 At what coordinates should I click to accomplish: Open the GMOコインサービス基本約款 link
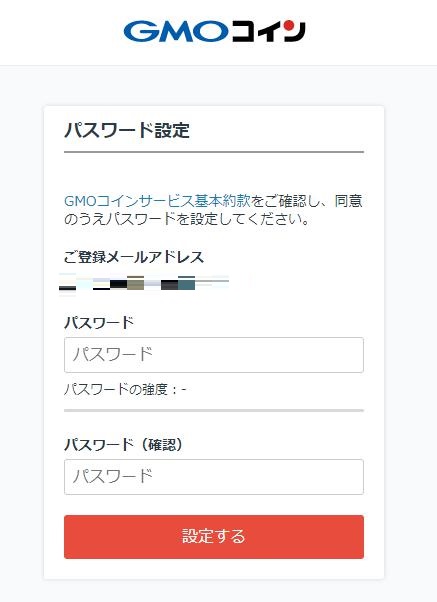[157, 201]
